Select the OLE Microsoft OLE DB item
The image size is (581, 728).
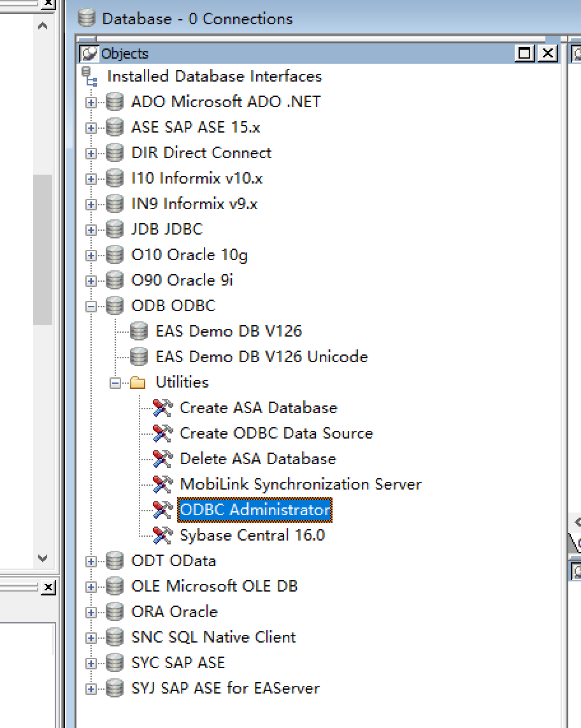pyautogui.click(x=214, y=586)
